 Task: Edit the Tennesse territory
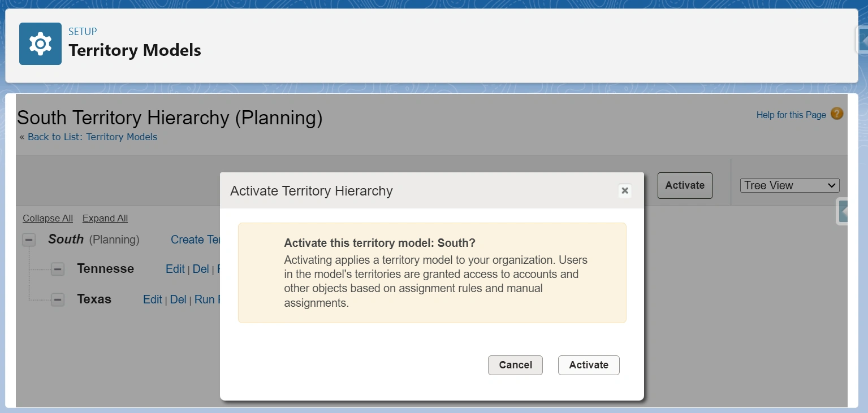coord(175,269)
